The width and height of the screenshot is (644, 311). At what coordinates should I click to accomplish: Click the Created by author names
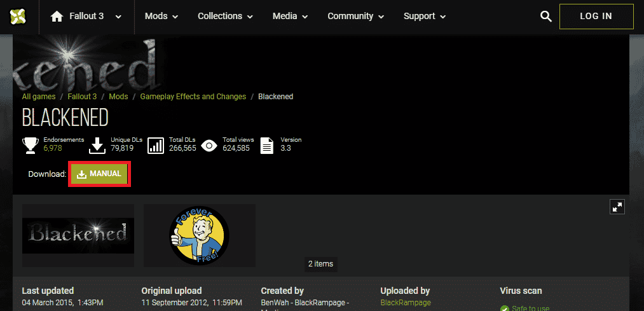pos(305,305)
